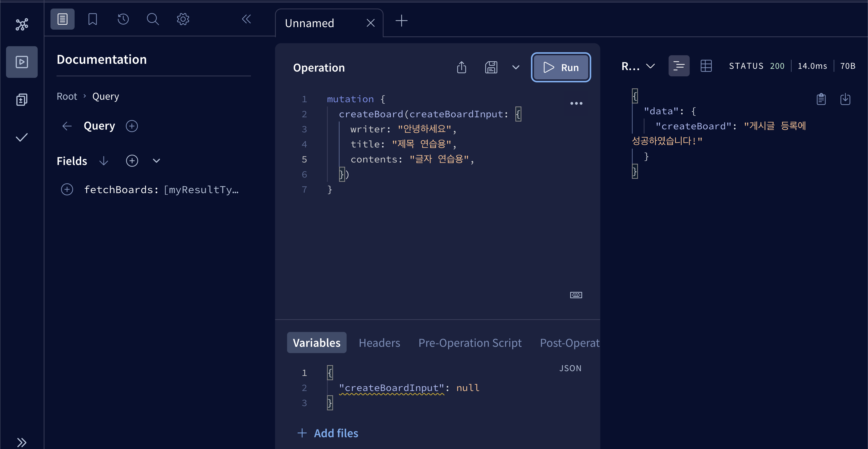
Task: Add fetchBoards field via plus circle
Action: pos(67,190)
